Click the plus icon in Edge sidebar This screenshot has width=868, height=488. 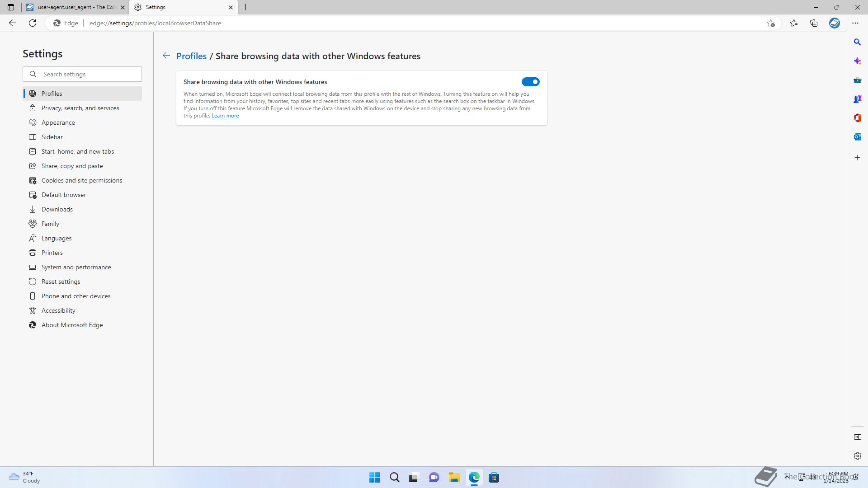[x=857, y=158]
